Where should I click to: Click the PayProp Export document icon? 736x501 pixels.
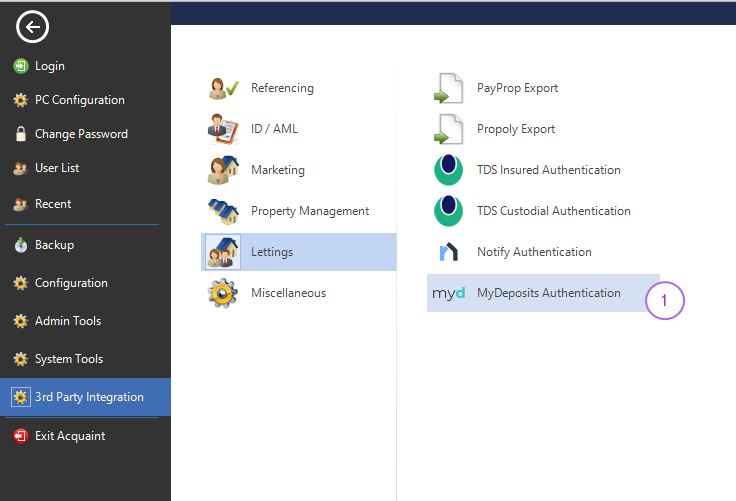(448, 88)
